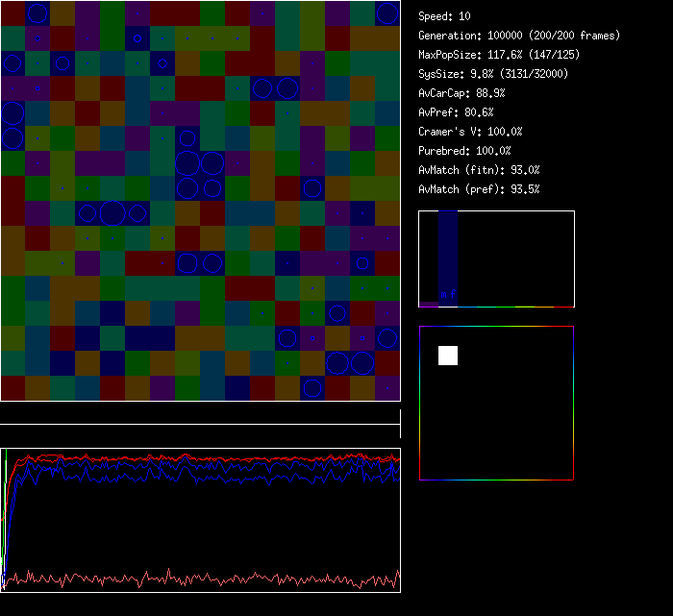Viewport: 673px width, 616px height.
Task: Click the blue circle in the grid's top-right corner cell
Action: click(387, 12)
